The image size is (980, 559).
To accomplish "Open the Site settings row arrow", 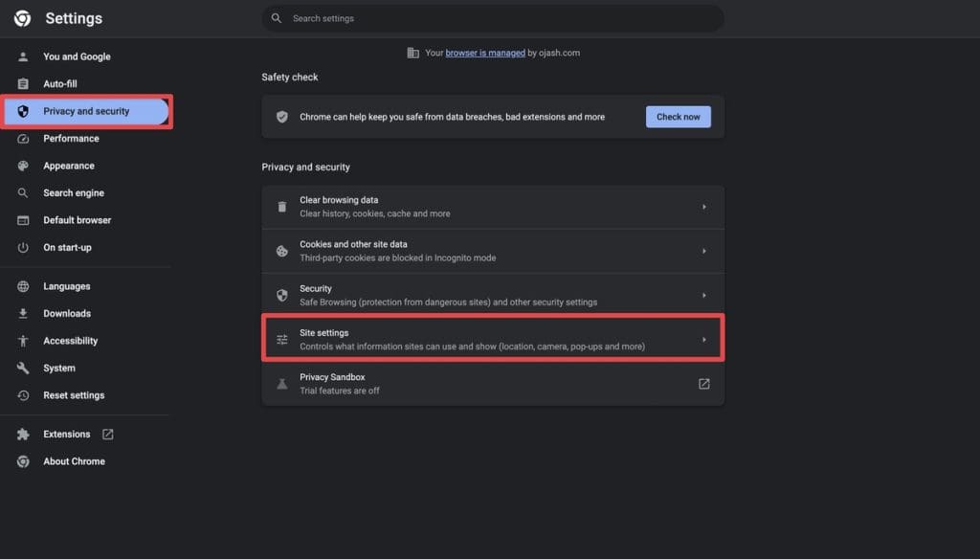I will click(x=703, y=340).
